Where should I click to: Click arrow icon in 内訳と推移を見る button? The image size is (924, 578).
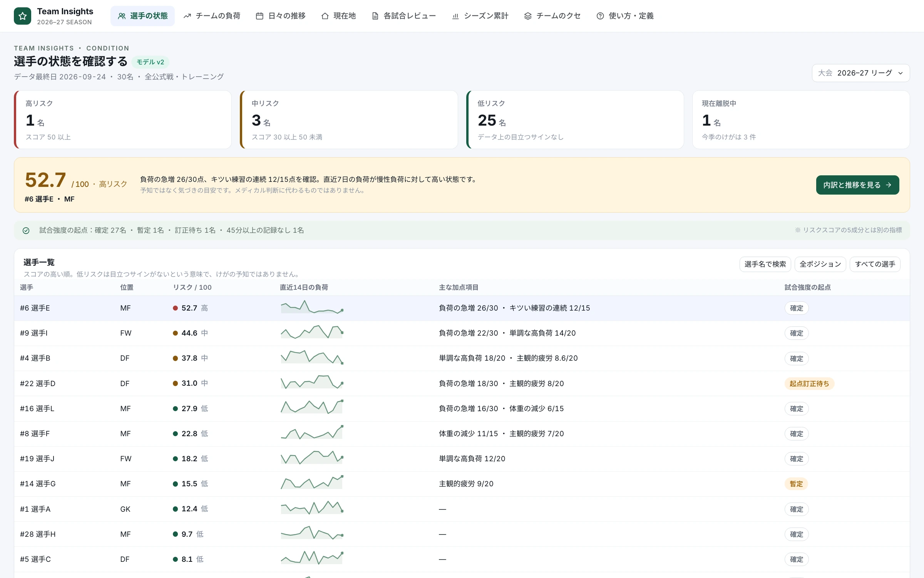coord(889,185)
